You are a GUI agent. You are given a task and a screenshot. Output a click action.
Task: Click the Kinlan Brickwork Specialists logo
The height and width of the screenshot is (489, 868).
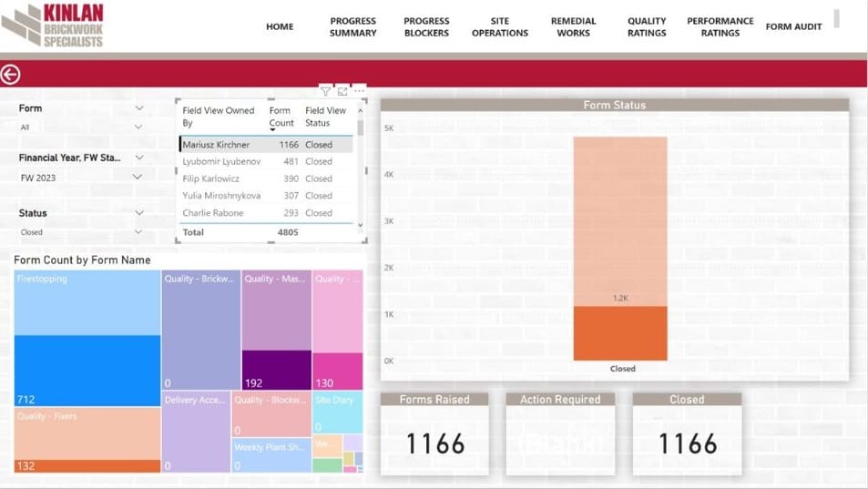pyautogui.click(x=53, y=25)
